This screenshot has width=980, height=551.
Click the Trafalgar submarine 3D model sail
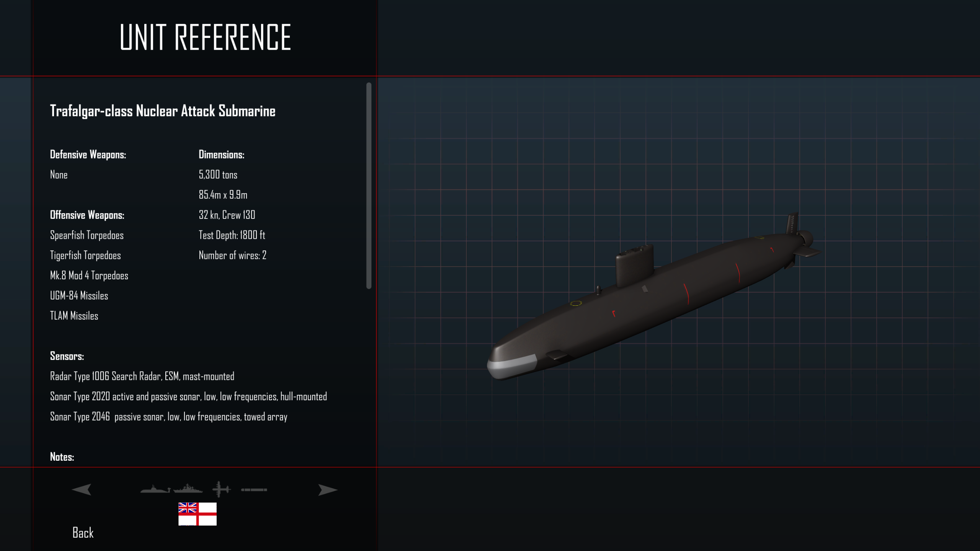click(x=634, y=266)
